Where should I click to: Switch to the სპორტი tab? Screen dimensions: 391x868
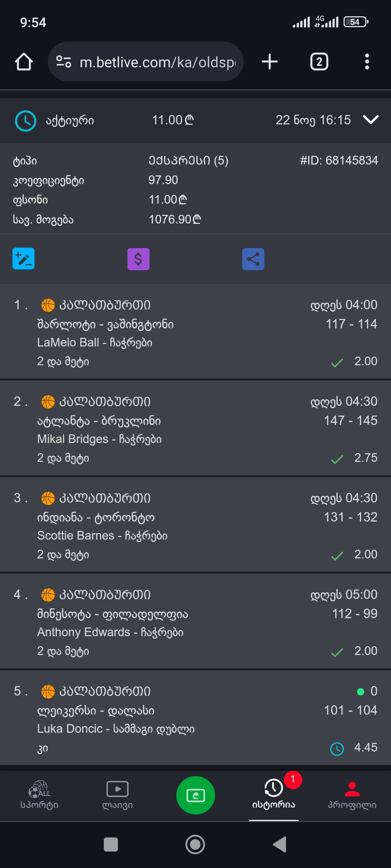39,796
